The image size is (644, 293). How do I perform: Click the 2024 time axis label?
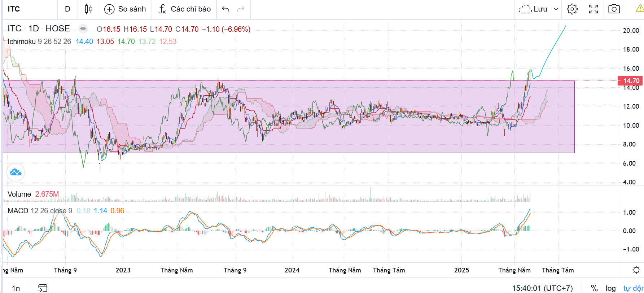pyautogui.click(x=292, y=270)
